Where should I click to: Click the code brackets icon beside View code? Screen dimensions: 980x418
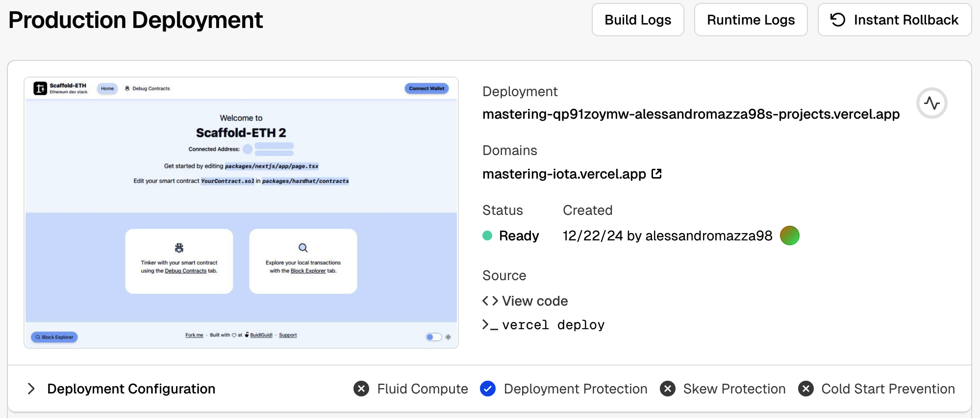490,301
